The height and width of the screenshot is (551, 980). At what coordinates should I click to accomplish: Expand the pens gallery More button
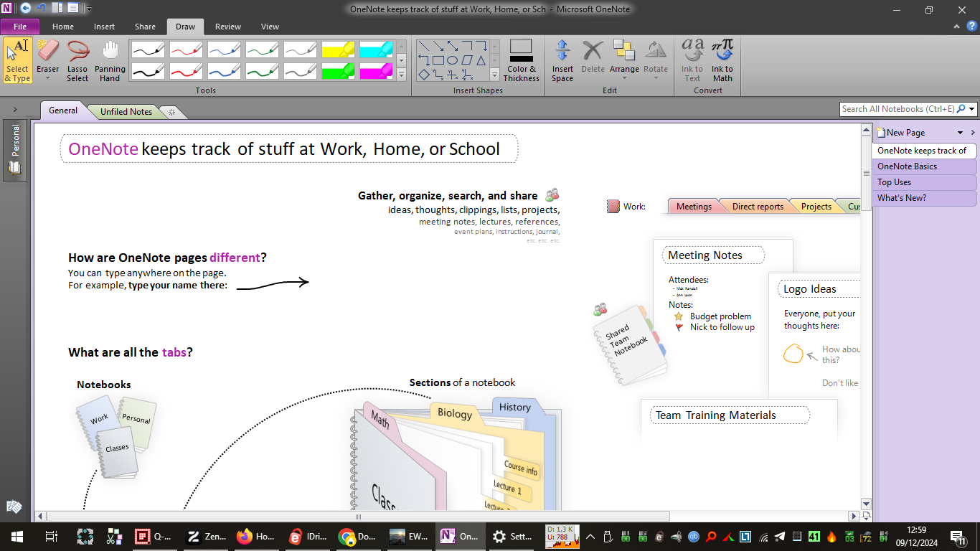pyautogui.click(x=402, y=74)
